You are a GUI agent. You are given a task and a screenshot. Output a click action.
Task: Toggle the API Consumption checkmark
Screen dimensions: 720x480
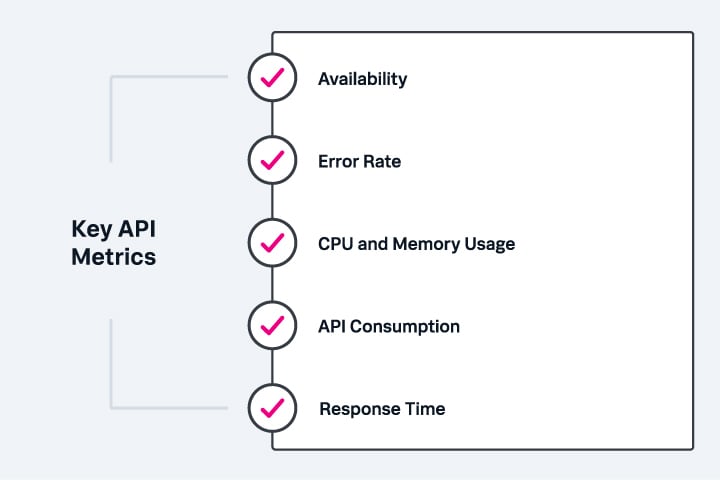(272, 325)
